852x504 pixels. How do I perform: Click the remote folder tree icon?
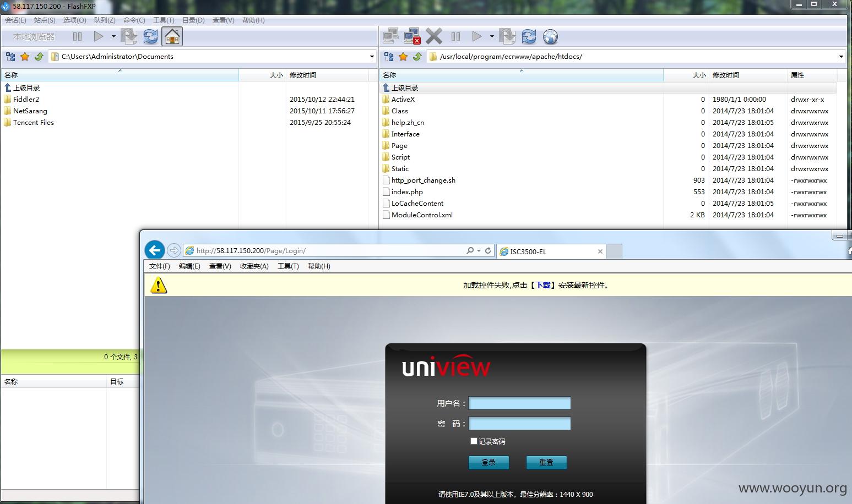(389, 56)
